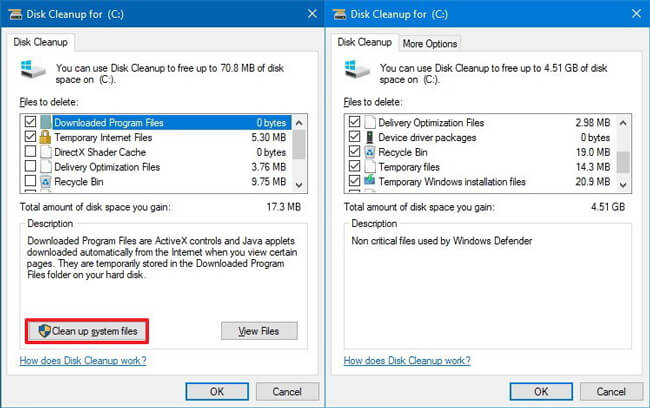
Task: Click Cancel in the left Disk Cleanup window
Action: (287, 391)
